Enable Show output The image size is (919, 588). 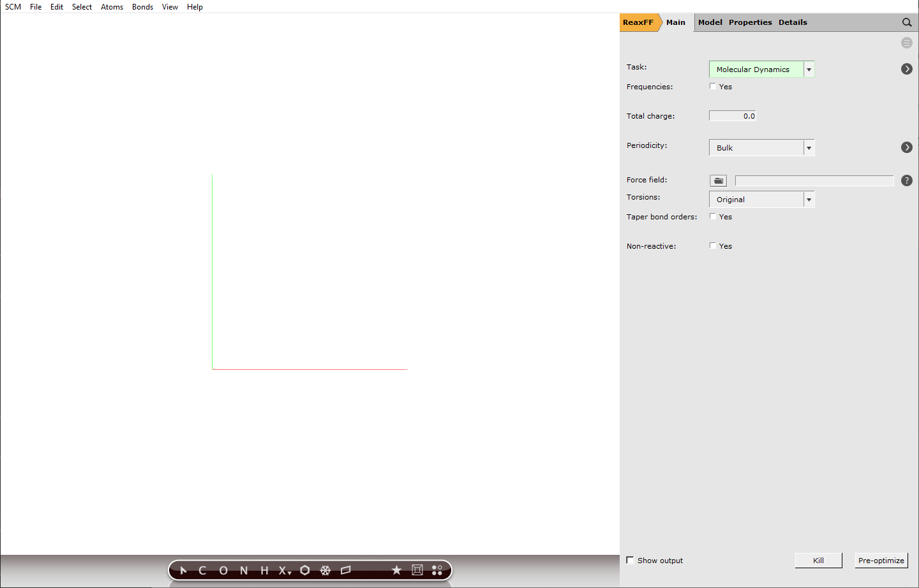(x=630, y=560)
